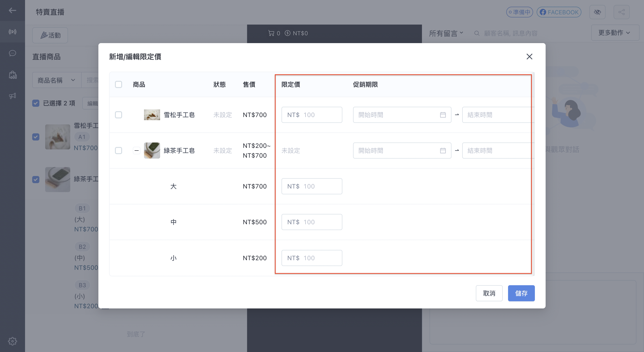This screenshot has height=352, width=644.
Task: Click 雪松手工皂 thumbnail in dialog
Action: click(152, 115)
